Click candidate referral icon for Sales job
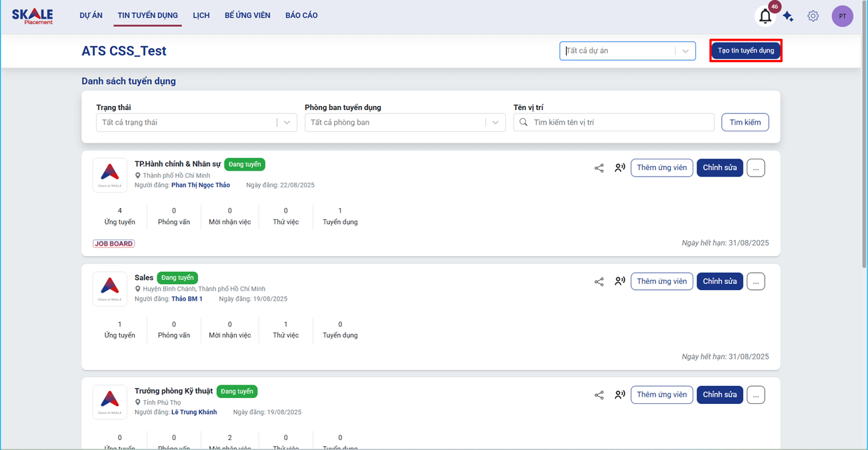 pyautogui.click(x=620, y=281)
